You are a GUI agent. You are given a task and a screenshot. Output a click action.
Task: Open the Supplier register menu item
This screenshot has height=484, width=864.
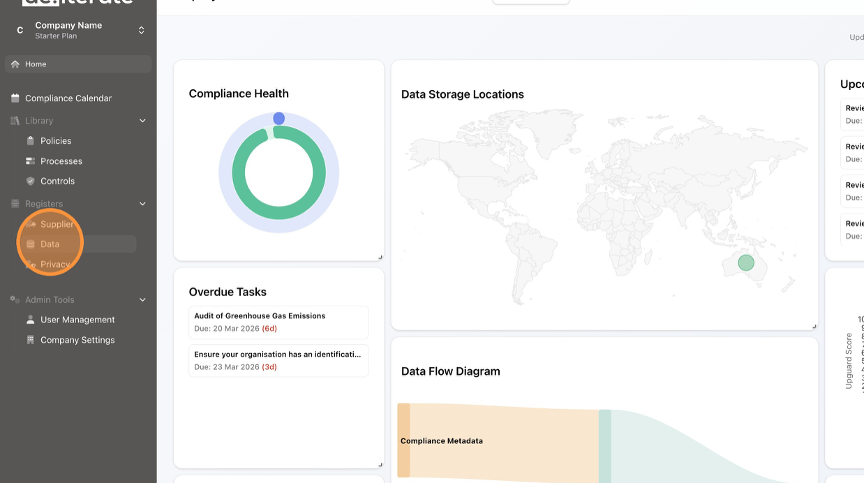56,224
